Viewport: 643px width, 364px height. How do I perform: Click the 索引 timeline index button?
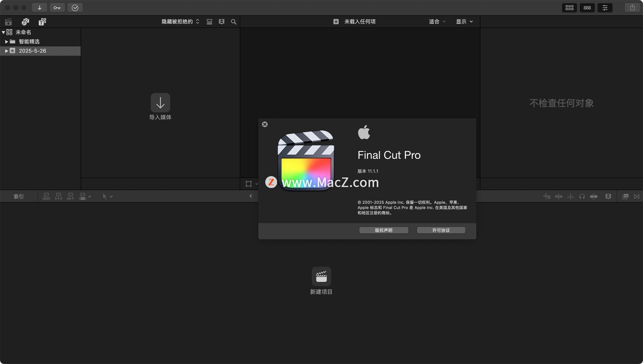click(x=19, y=197)
